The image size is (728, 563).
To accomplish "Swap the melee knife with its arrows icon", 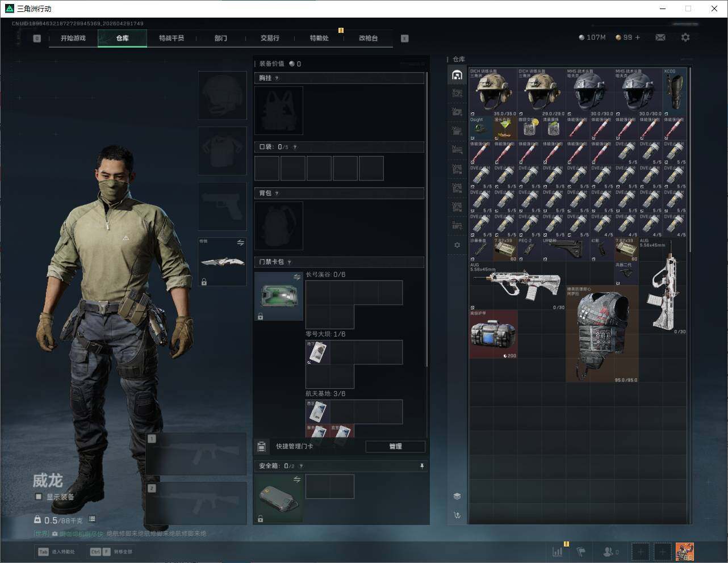I will [x=240, y=243].
